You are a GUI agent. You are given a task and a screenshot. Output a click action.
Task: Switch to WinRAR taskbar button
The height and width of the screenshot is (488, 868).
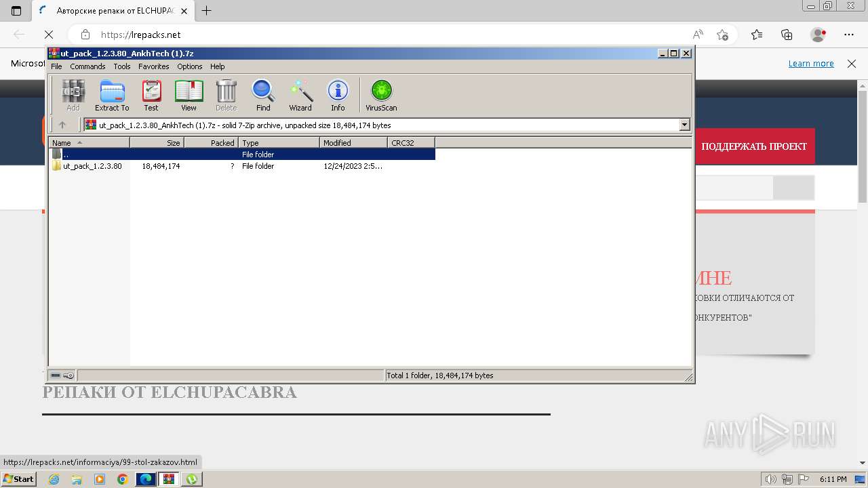click(169, 479)
